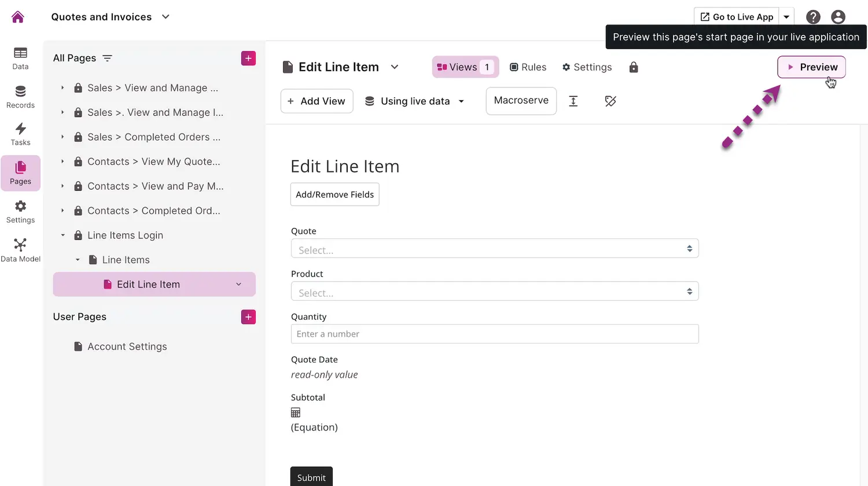Click into the Quantity number field
The width and height of the screenshot is (868, 486).
(x=494, y=334)
